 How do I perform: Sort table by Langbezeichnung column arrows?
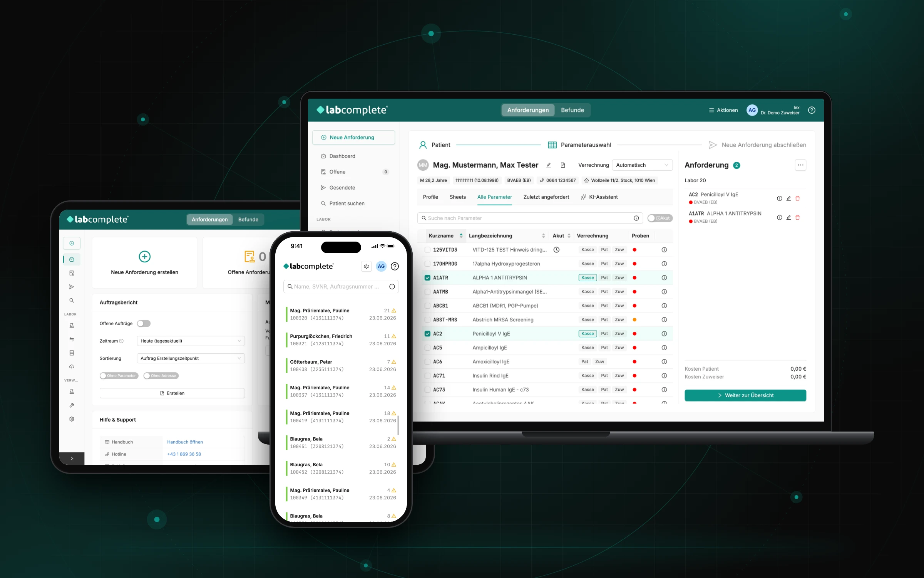[543, 236]
